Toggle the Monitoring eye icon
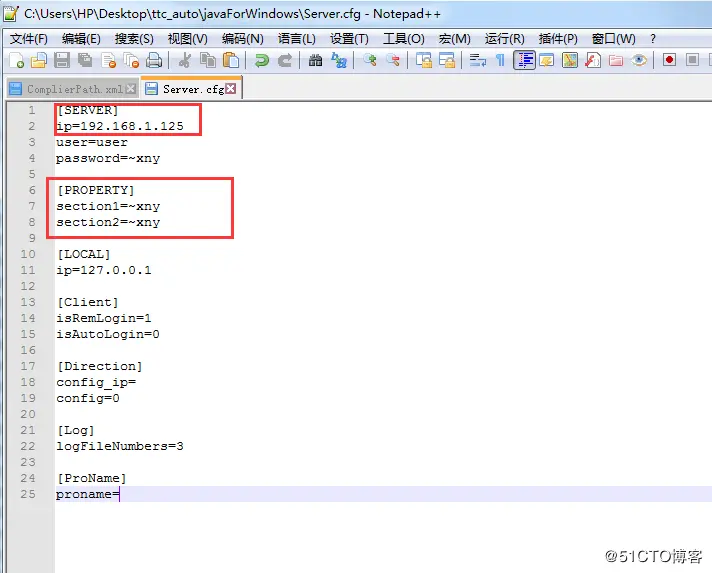This screenshot has height=573, width=712. [639, 60]
